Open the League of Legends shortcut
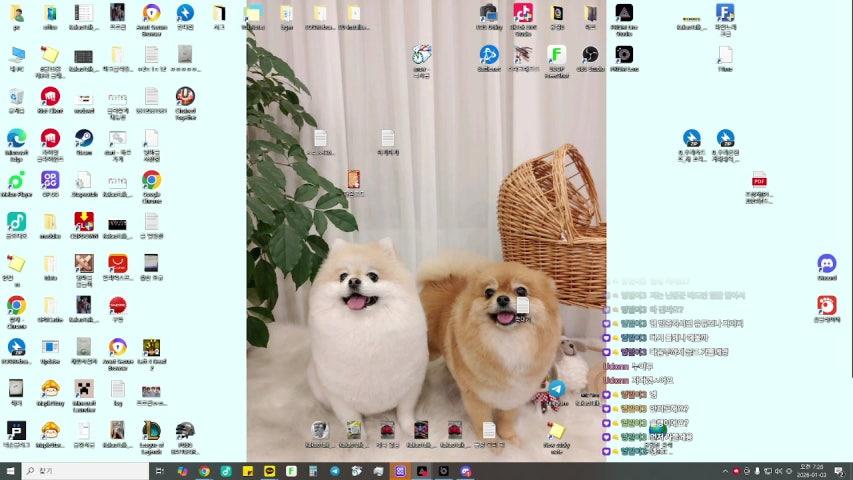Image resolution: width=853 pixels, height=480 pixels. pyautogui.click(x=151, y=430)
